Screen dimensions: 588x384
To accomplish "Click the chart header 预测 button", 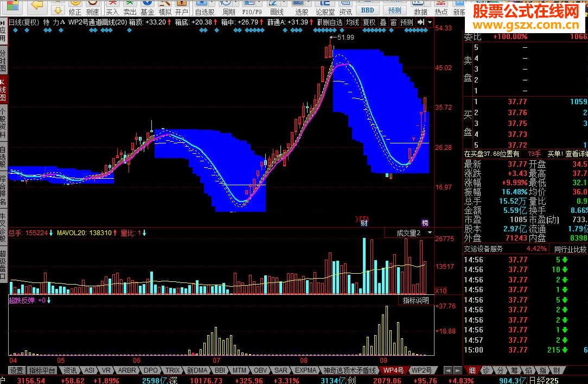I will click(x=407, y=22).
